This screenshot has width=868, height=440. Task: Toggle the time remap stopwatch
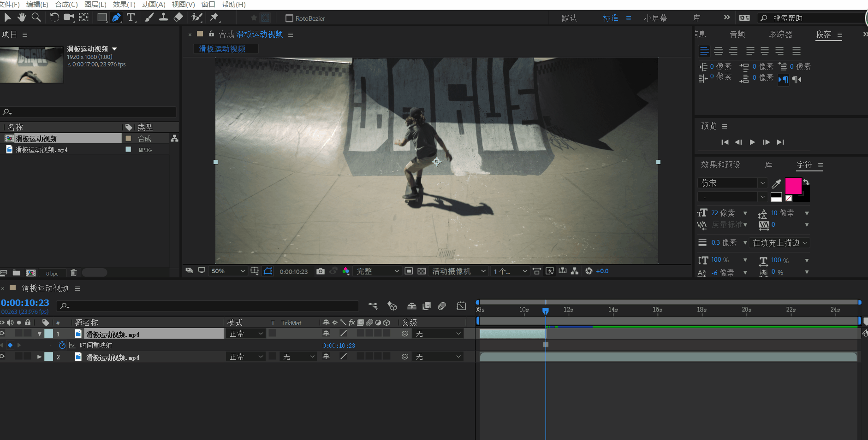62,345
